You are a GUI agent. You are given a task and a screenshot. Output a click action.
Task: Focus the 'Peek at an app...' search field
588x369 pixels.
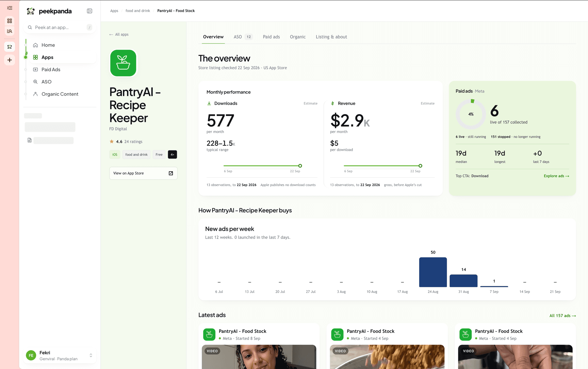(60, 27)
